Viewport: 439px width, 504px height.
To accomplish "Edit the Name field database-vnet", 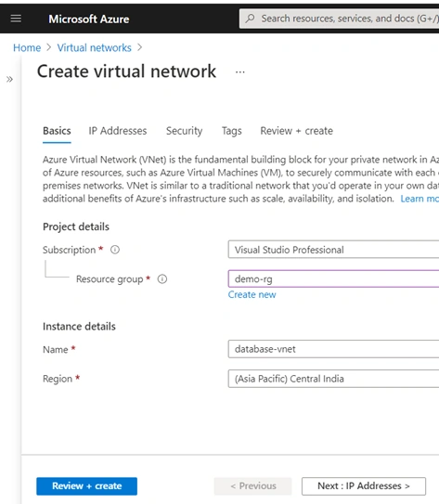I will pos(333,349).
